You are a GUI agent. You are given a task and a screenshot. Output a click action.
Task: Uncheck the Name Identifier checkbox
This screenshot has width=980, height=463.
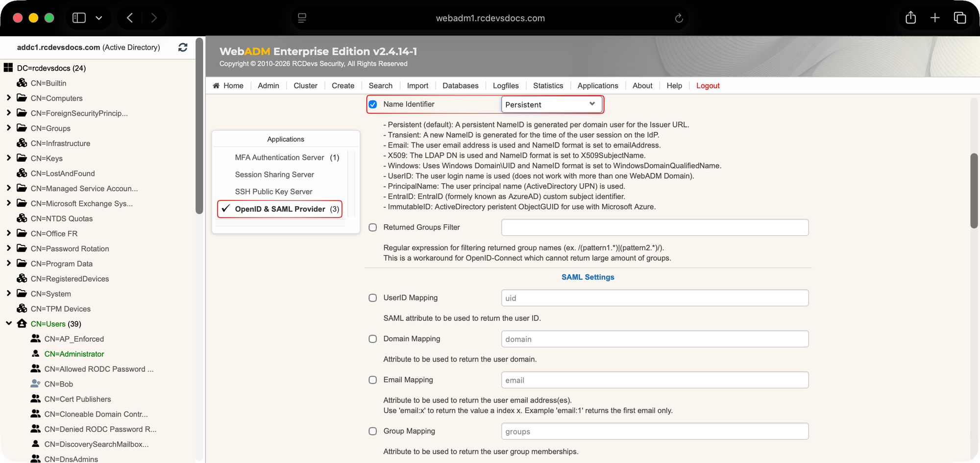[x=373, y=104]
